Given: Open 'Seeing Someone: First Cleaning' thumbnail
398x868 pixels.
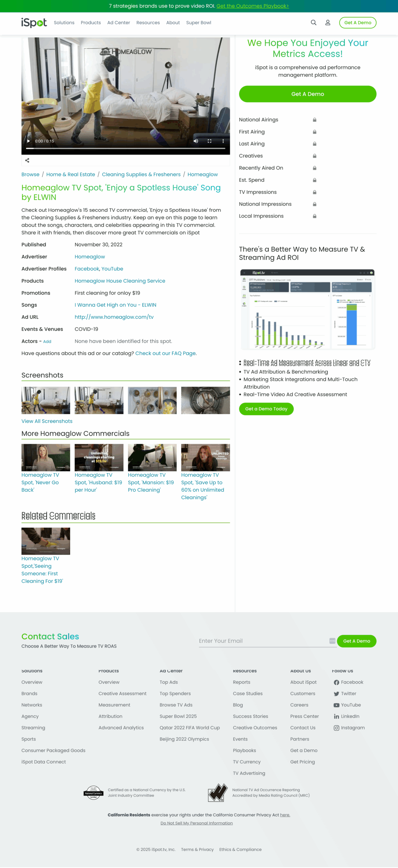Looking at the screenshot, I should [x=46, y=541].
